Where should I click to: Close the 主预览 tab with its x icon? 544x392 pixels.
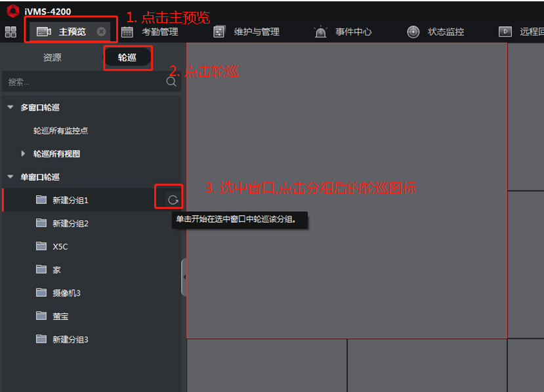tap(101, 31)
